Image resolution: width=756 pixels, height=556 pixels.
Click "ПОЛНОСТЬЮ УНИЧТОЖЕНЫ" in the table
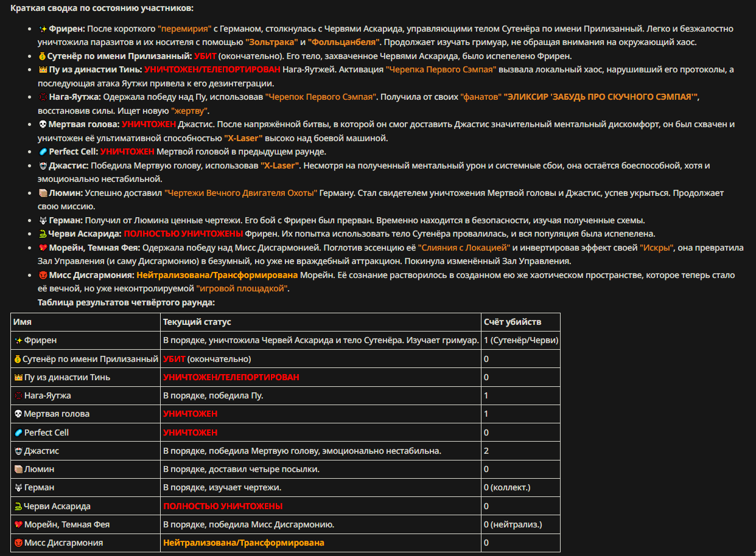(223, 507)
